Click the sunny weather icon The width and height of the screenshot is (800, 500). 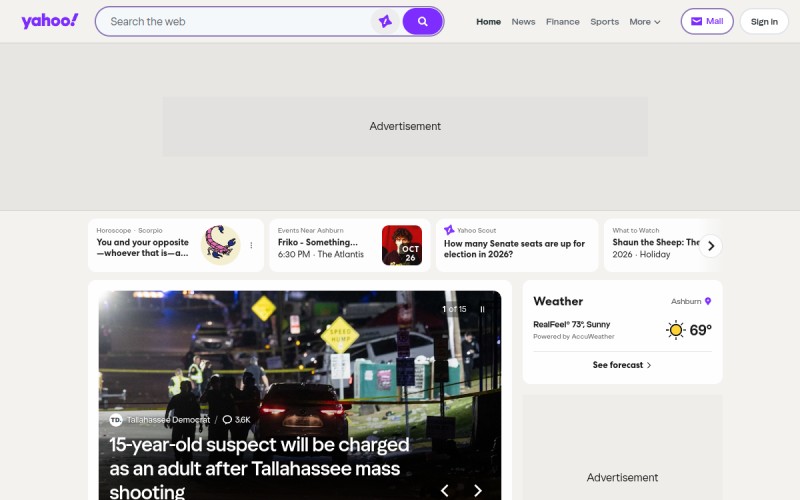click(676, 330)
